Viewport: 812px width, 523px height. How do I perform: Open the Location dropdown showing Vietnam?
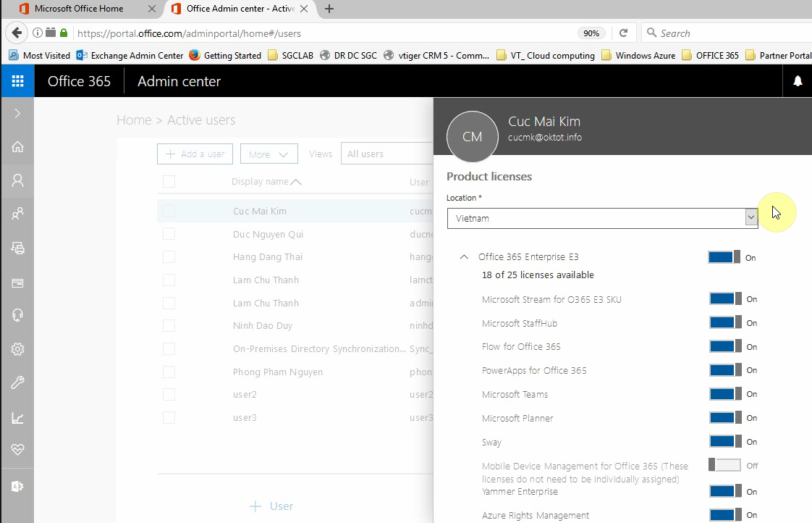[x=601, y=218]
